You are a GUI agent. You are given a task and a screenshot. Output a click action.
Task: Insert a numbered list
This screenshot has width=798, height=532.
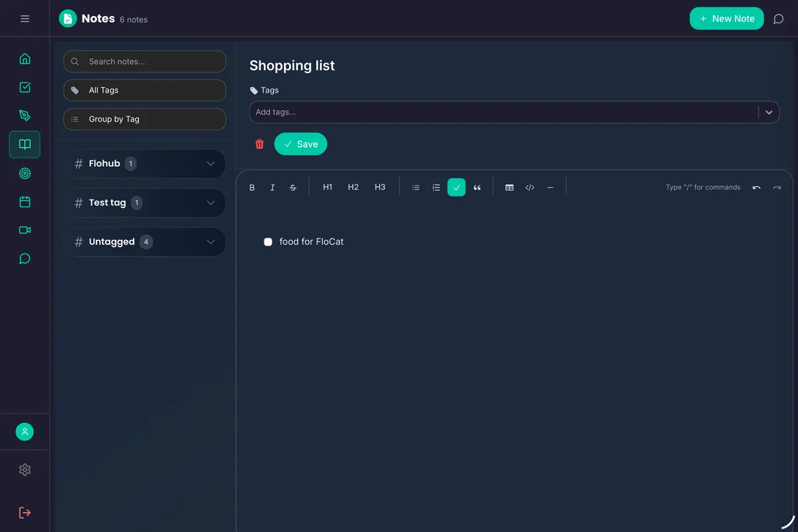pyautogui.click(x=436, y=188)
